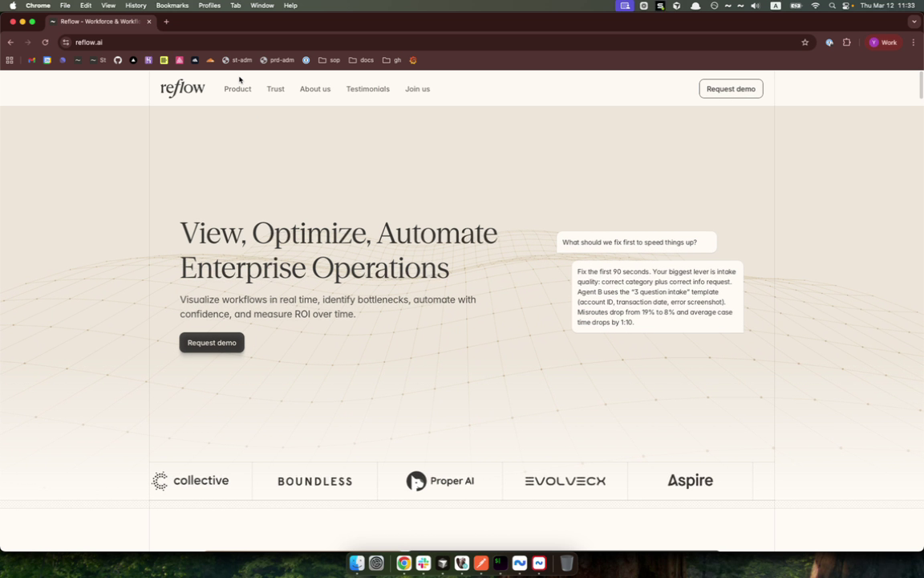This screenshot has width=924, height=578.
Task: Bookmark this page with the star icon
Action: pyautogui.click(x=805, y=43)
